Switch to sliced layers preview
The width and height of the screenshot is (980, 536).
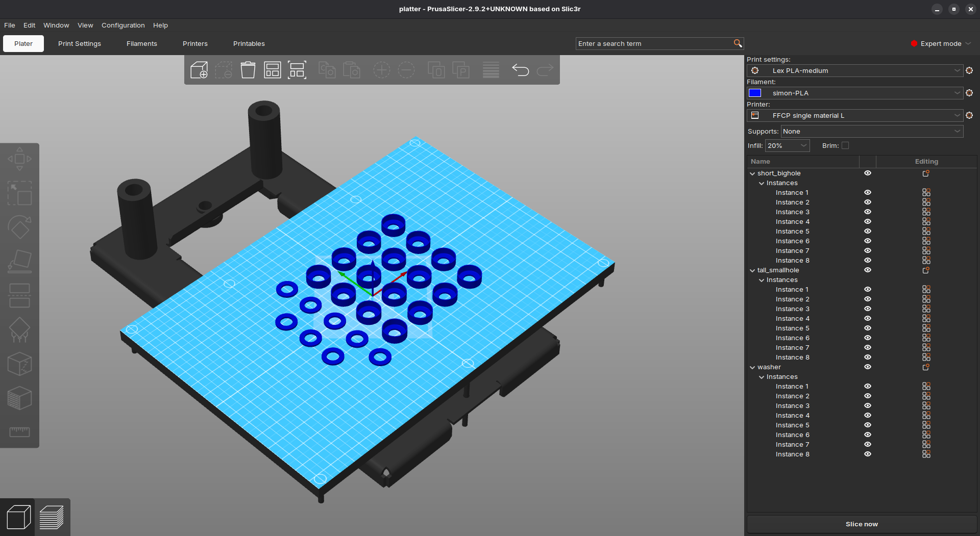click(52, 517)
